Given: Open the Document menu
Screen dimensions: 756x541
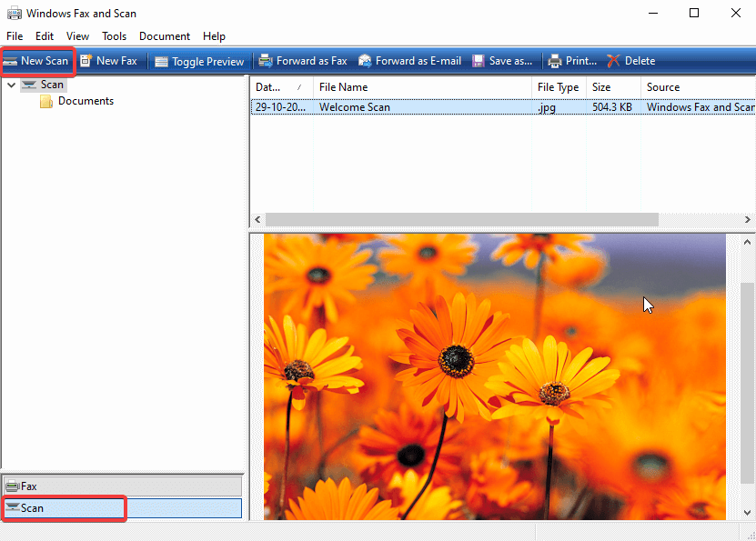Looking at the screenshot, I should coord(165,36).
